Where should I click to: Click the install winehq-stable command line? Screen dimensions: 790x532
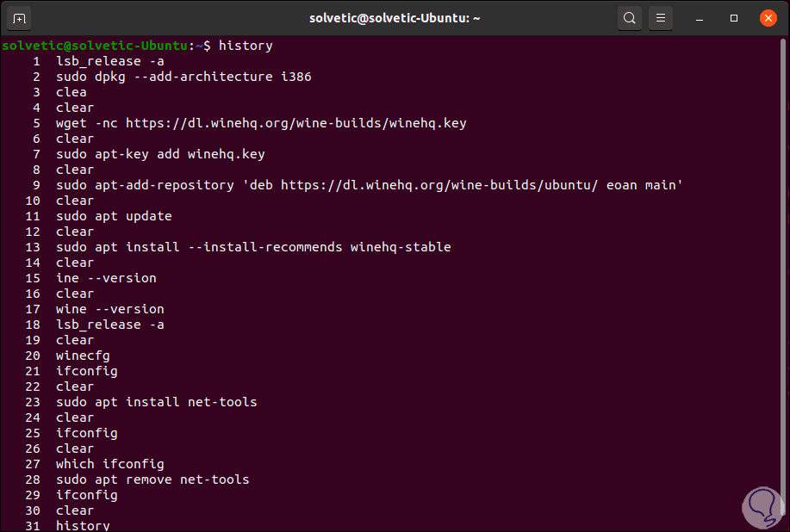pyautogui.click(x=253, y=247)
